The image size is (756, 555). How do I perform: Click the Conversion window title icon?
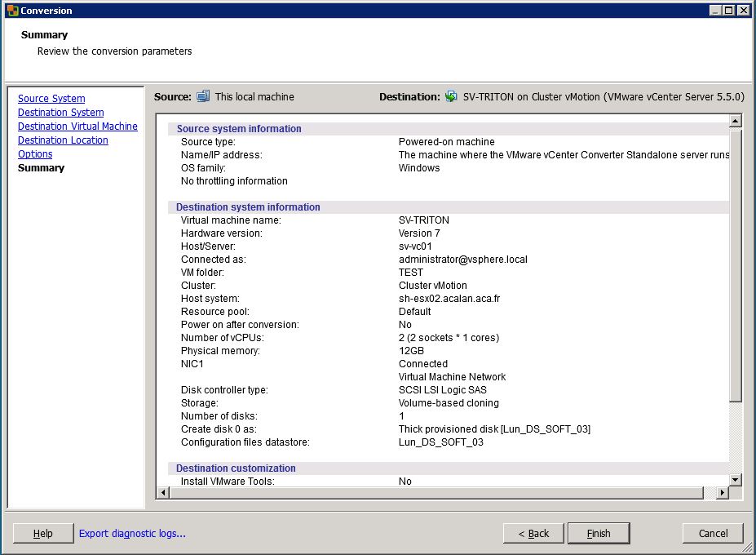click(13, 10)
